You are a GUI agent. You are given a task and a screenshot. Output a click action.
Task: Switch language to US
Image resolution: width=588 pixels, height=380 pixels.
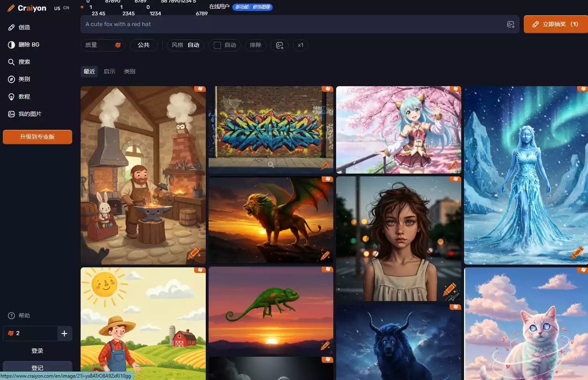point(57,8)
